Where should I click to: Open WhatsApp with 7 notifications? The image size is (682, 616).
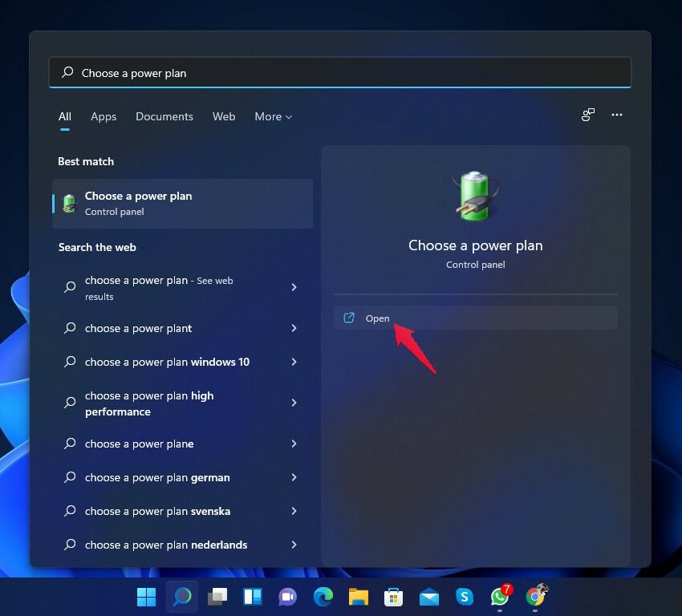(x=500, y=597)
